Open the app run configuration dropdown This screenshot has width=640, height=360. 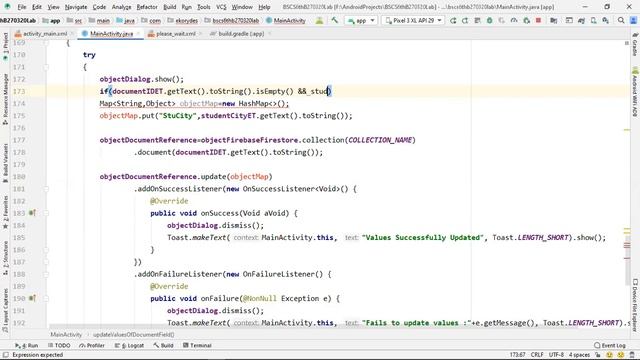pyautogui.click(x=361, y=20)
